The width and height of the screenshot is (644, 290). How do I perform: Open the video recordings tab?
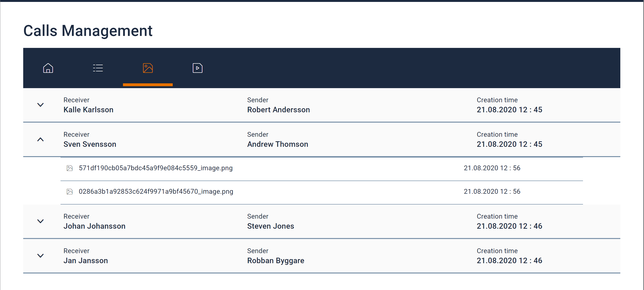pos(198,68)
